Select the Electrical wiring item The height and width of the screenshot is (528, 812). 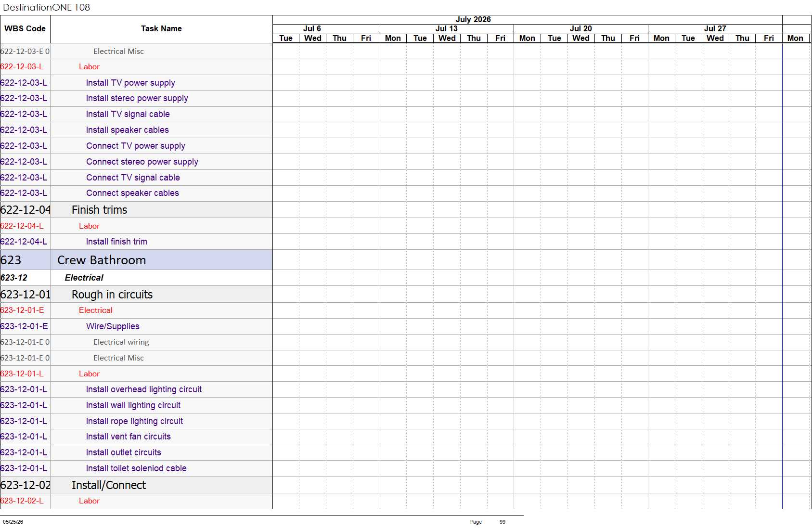pos(121,342)
